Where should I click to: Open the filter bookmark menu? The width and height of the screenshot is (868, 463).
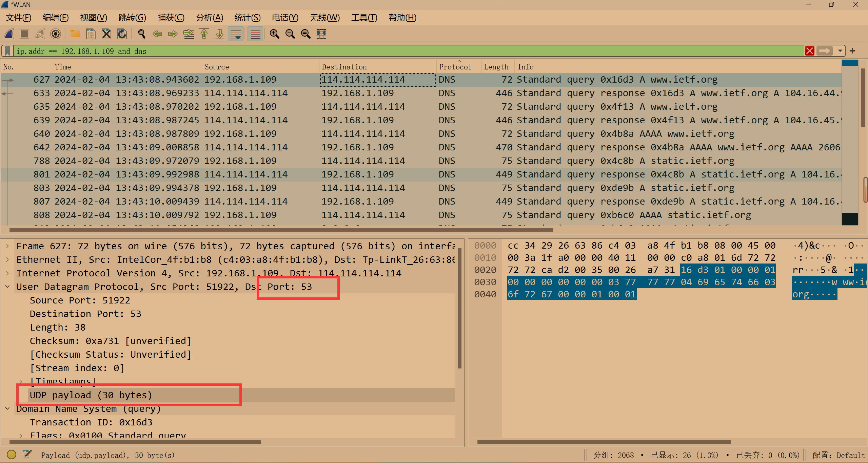(x=7, y=51)
